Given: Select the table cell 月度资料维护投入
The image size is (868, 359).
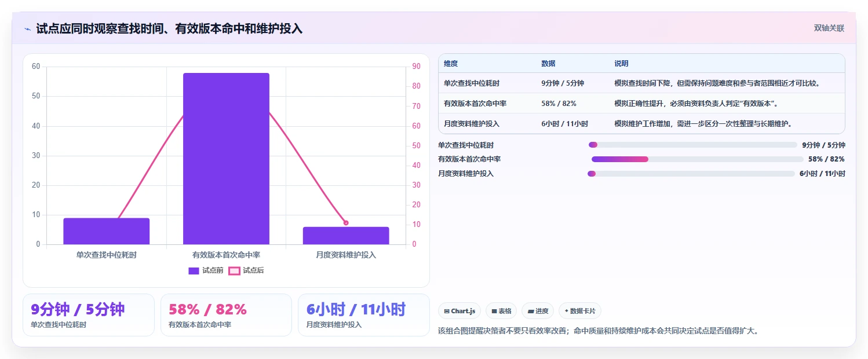Looking at the screenshot, I should tap(472, 124).
